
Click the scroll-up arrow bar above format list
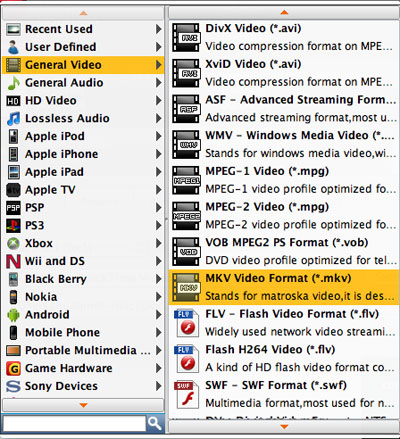(284, 13)
